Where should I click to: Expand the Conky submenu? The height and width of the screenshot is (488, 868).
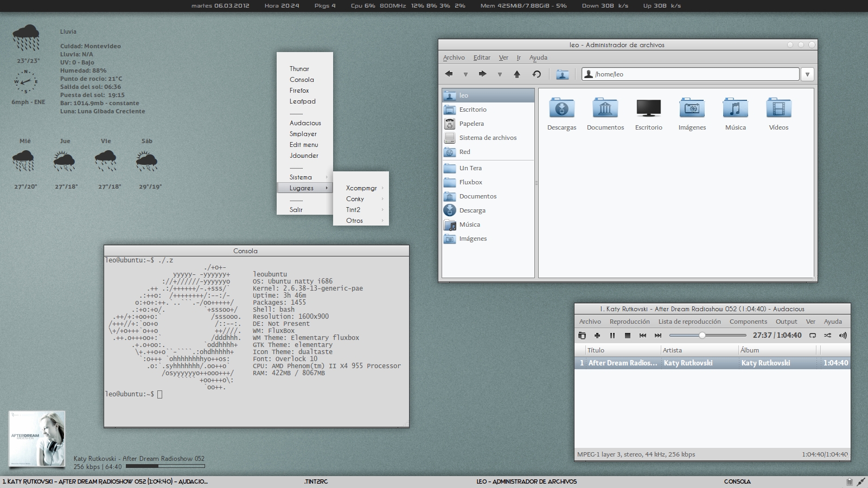361,199
